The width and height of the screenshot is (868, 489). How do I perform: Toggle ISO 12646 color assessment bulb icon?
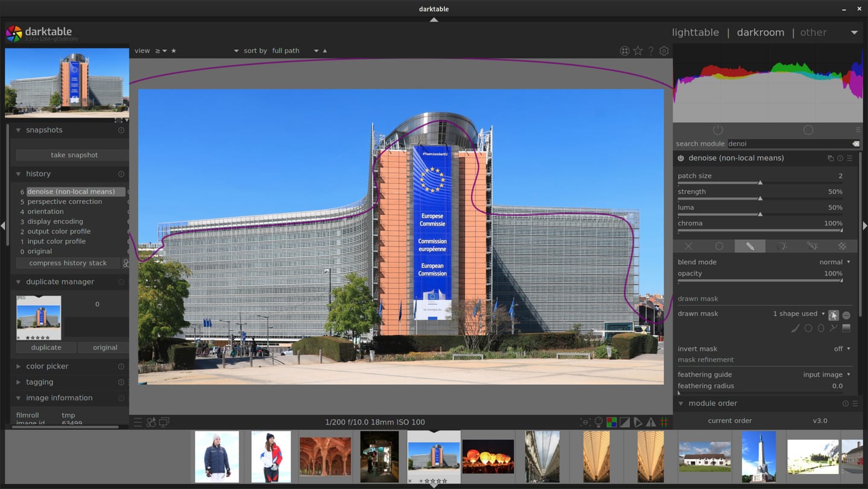click(x=599, y=422)
